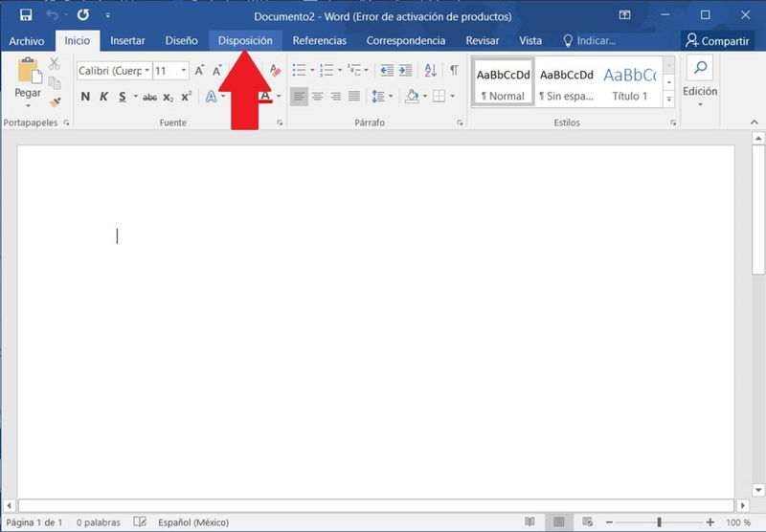This screenshot has width=766, height=532.
Task: Select justify alignment
Action: [x=354, y=97]
